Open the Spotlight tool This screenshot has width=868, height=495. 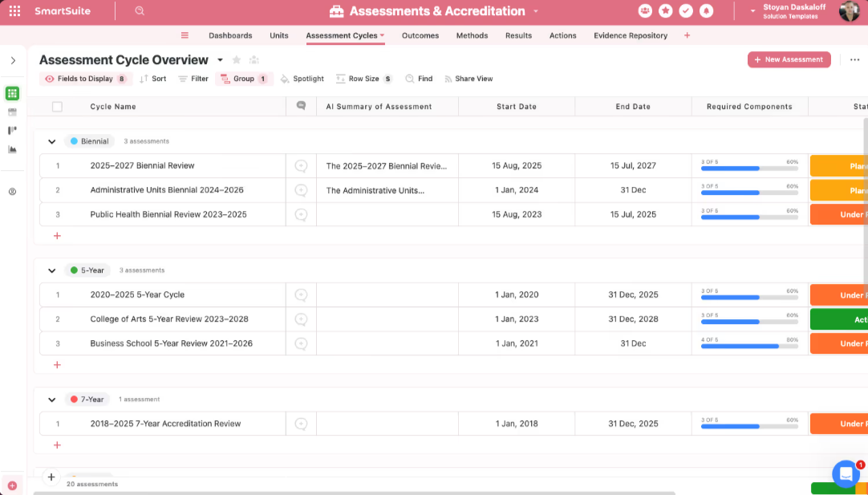pos(302,79)
